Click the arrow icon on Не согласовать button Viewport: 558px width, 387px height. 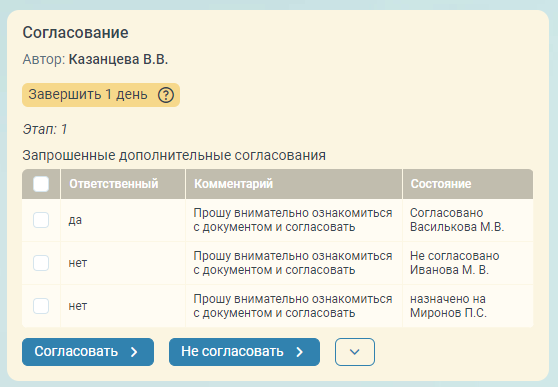pyautogui.click(x=300, y=352)
